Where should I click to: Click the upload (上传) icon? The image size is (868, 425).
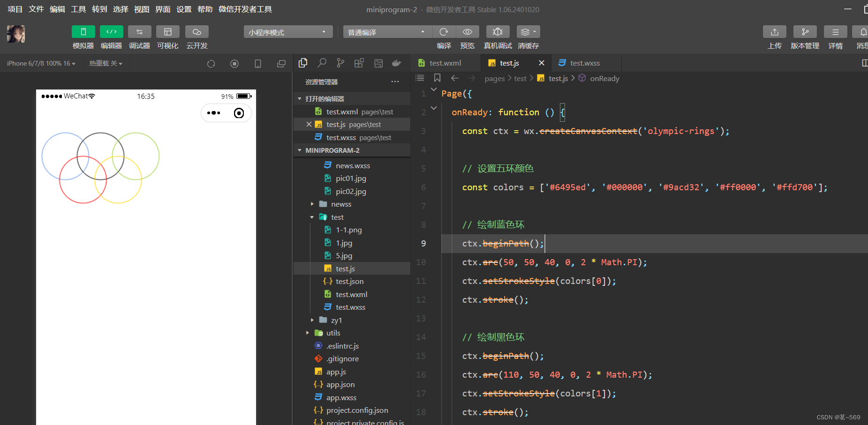pos(775,32)
